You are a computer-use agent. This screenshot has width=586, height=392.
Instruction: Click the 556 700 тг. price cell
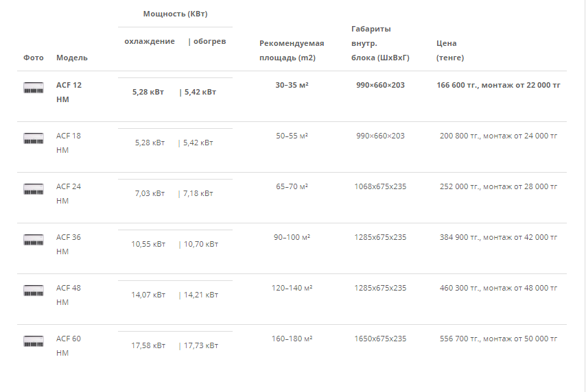pos(498,339)
